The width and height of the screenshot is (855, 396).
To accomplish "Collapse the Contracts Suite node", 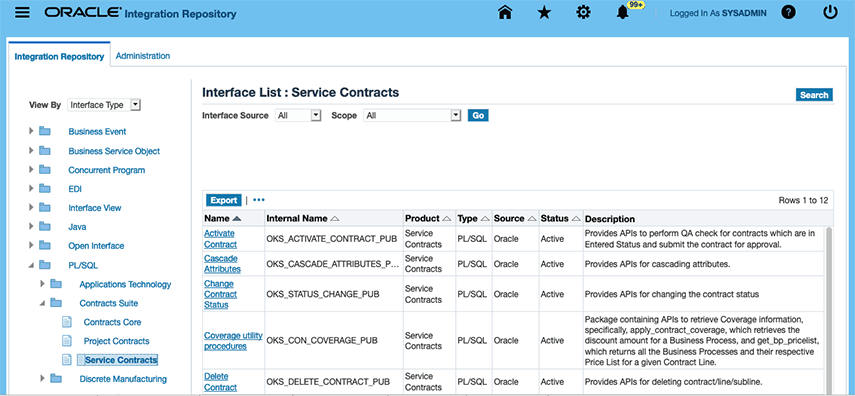I will (x=42, y=303).
